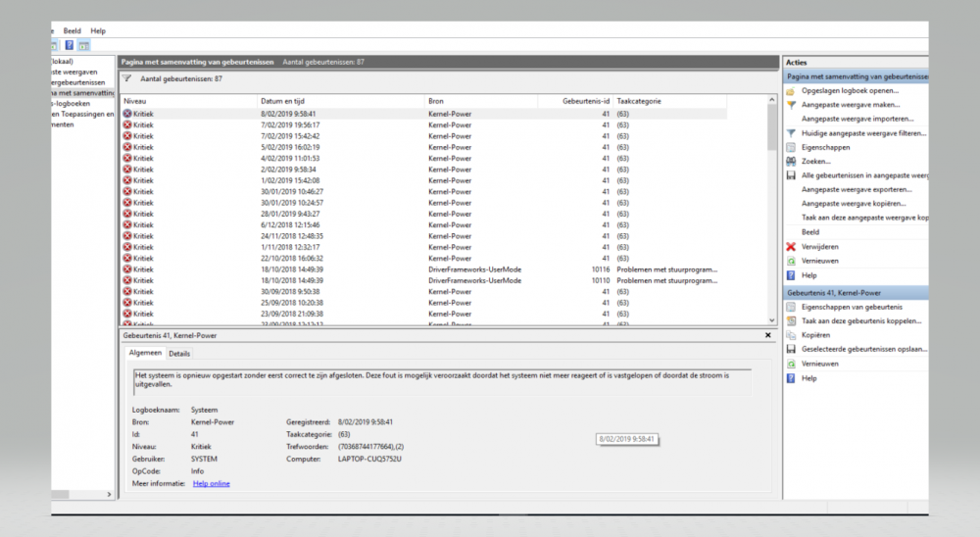Click the show/hide action pane toolbar icon
The width and height of the screenshot is (980, 537).
83,45
